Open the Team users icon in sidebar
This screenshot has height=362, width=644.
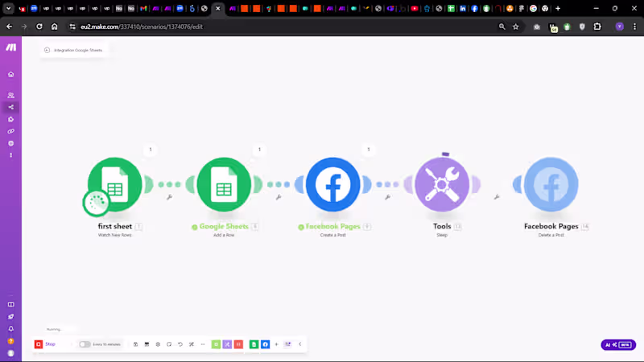(x=10, y=95)
